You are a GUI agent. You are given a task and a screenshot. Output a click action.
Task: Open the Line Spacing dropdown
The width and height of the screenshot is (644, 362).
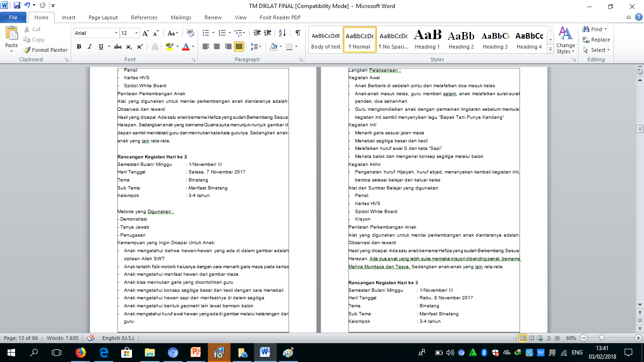tap(256, 47)
